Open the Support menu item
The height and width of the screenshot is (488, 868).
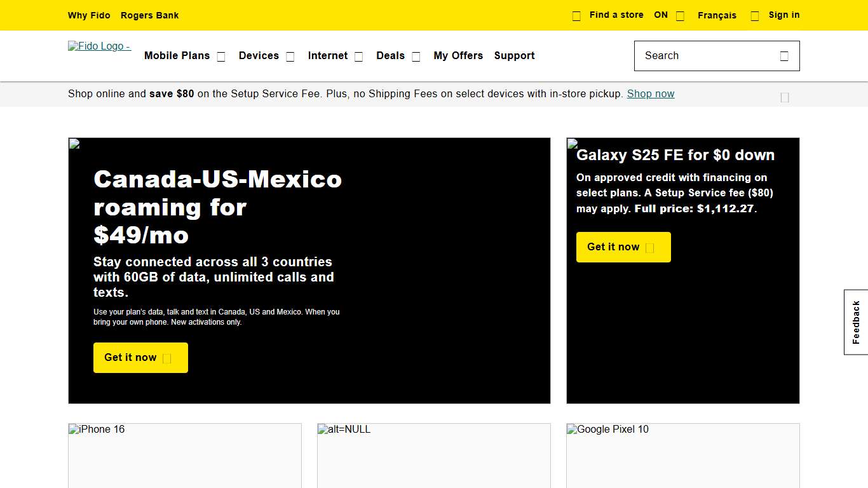tap(515, 56)
